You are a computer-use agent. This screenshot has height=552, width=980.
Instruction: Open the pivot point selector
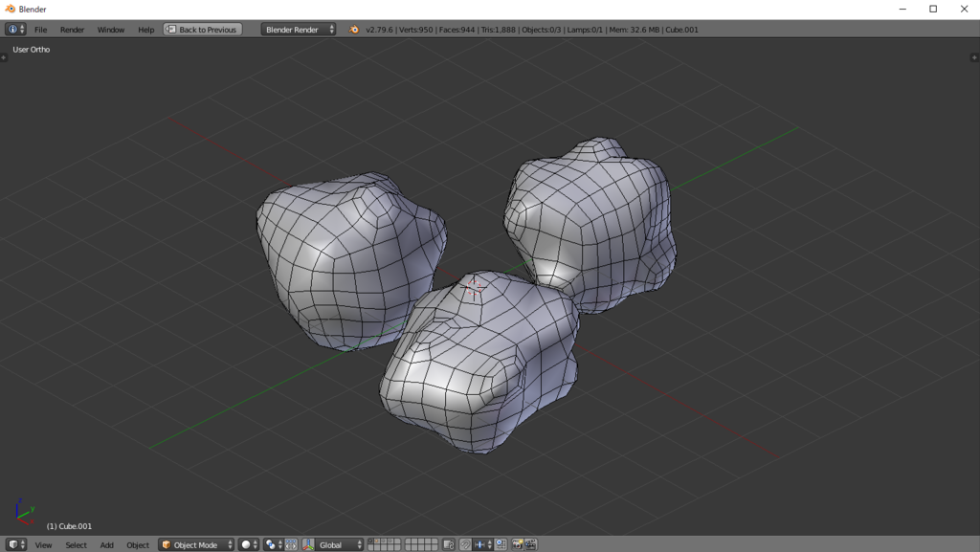[273, 544]
